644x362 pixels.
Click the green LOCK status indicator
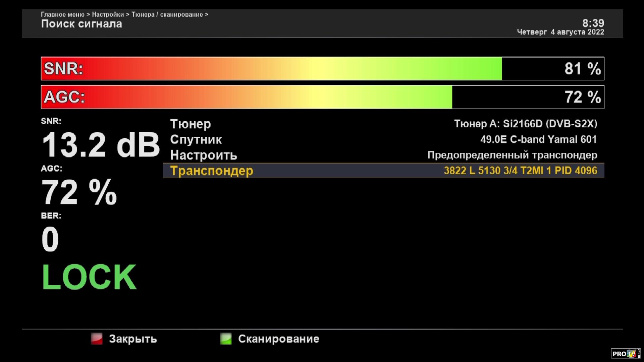(x=89, y=277)
